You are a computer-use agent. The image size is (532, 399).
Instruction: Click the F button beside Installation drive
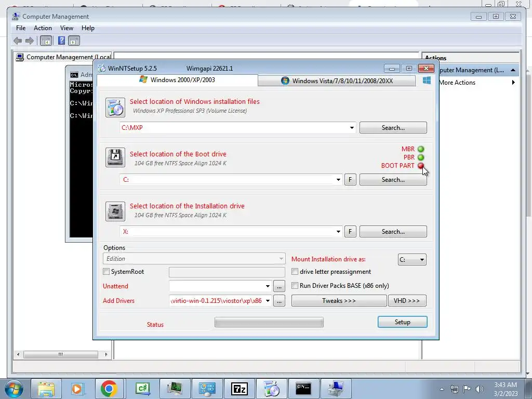click(x=351, y=231)
